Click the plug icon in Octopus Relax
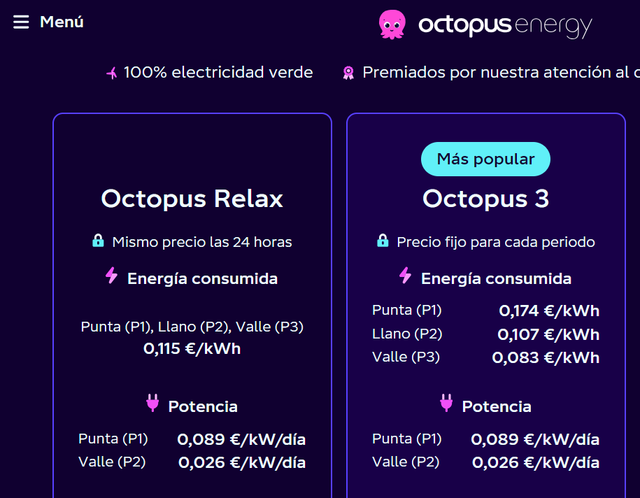 pyautogui.click(x=153, y=403)
